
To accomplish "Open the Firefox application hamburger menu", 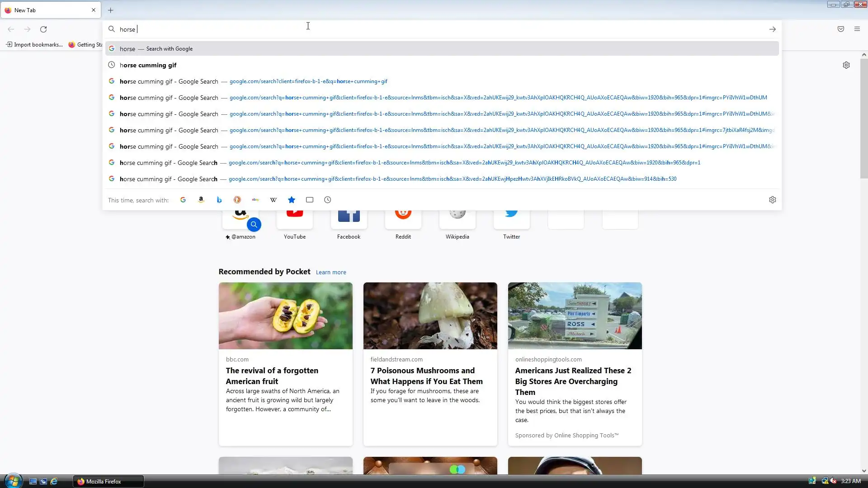I will click(857, 29).
